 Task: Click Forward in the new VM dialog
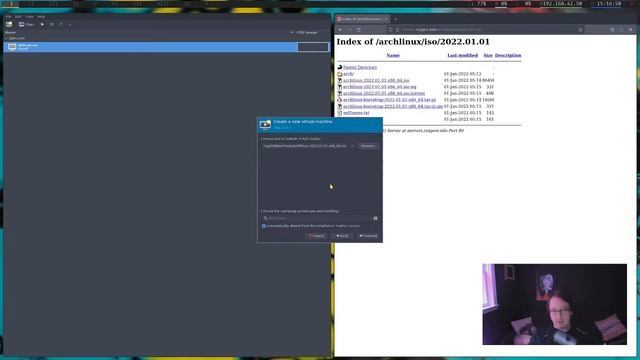pyautogui.click(x=368, y=236)
